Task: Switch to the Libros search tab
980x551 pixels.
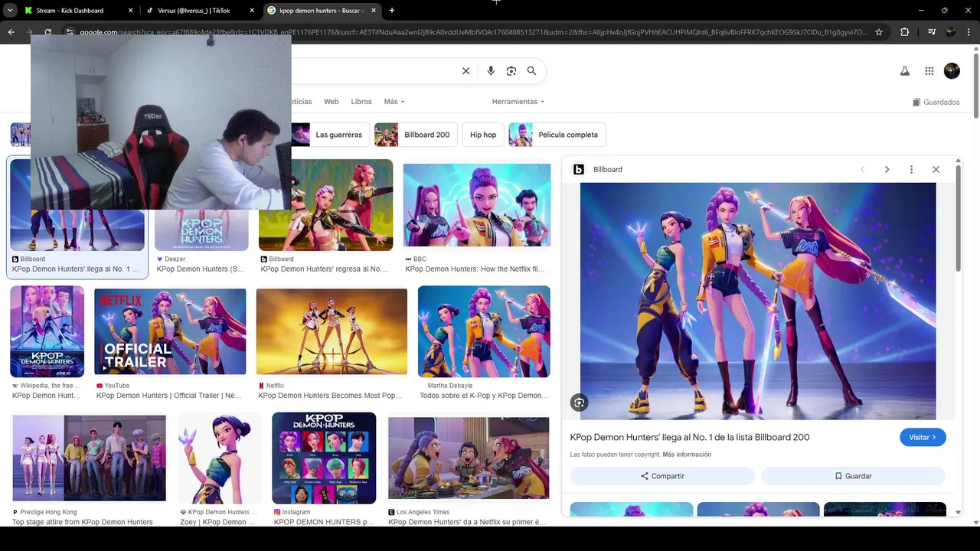Action: (x=361, y=101)
